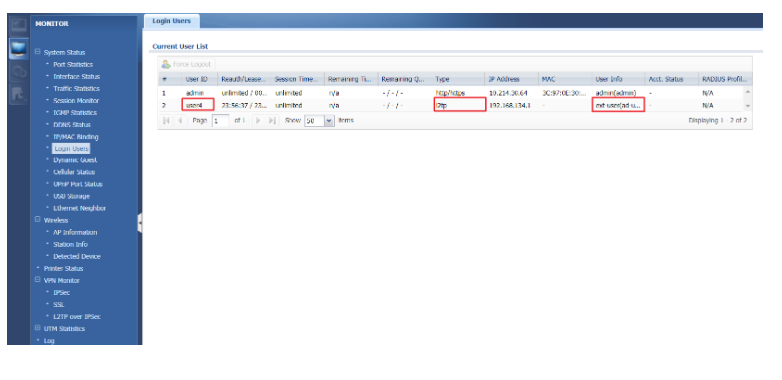
Task: Go to first page in pagination
Action: 166,120
